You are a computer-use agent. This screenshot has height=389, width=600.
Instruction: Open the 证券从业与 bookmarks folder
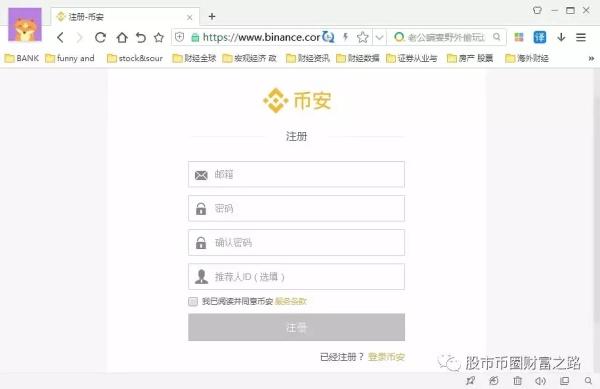coord(412,58)
